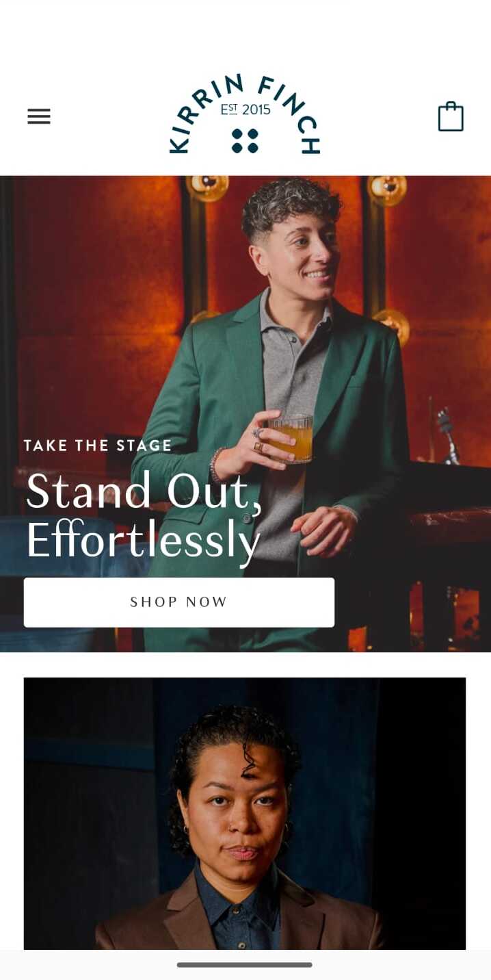Tap the home indicator bar at bottom
Screen dimensions: 491x980
click(x=245, y=965)
